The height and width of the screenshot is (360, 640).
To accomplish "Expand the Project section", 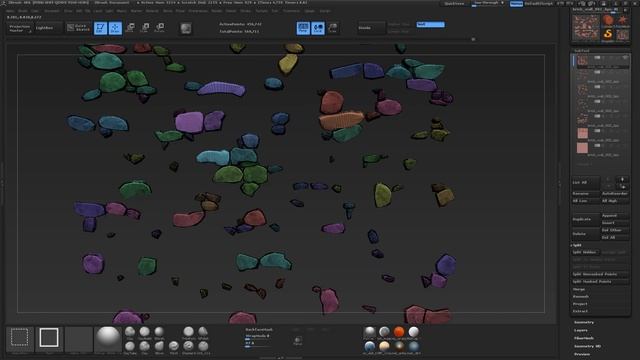I will [580, 304].
